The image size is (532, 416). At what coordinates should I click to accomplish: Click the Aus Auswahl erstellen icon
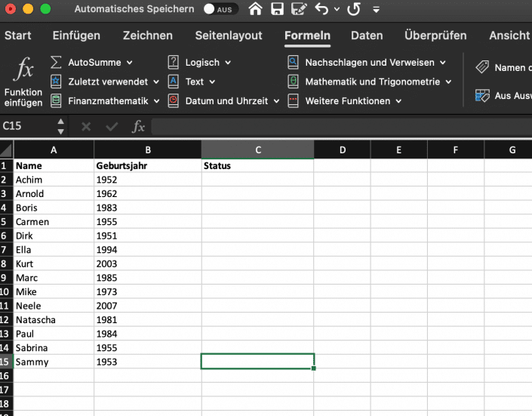(x=482, y=96)
